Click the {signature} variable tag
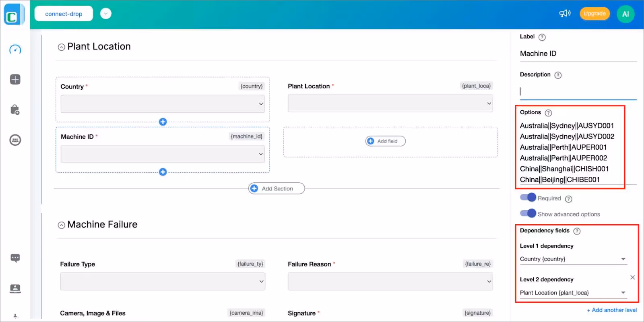This screenshot has height=322, width=644. click(x=478, y=313)
